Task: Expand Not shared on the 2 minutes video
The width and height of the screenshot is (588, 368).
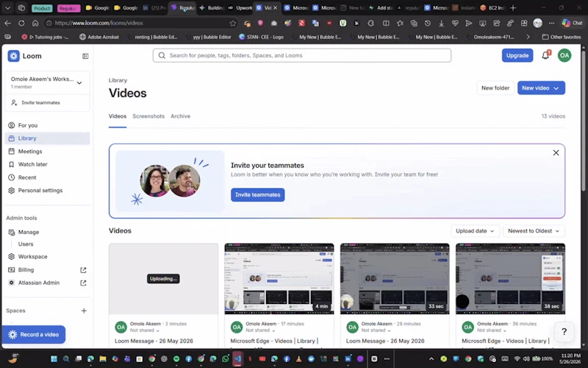Action: [x=145, y=330]
